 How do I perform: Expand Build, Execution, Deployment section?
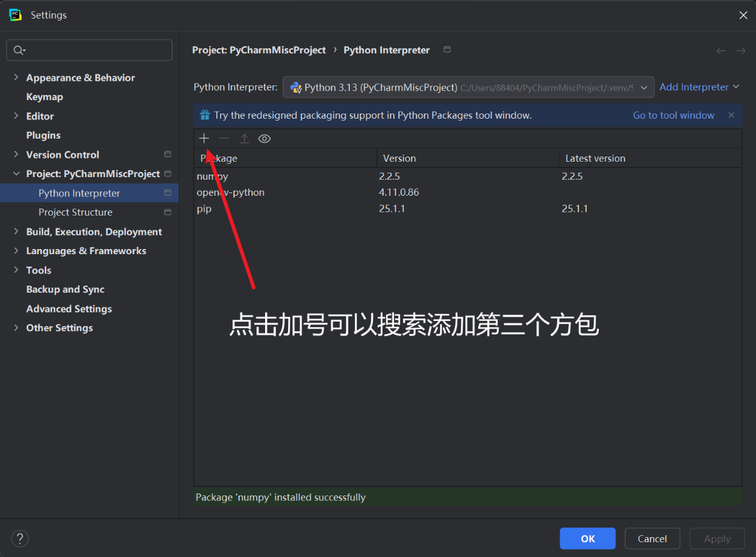coord(16,232)
